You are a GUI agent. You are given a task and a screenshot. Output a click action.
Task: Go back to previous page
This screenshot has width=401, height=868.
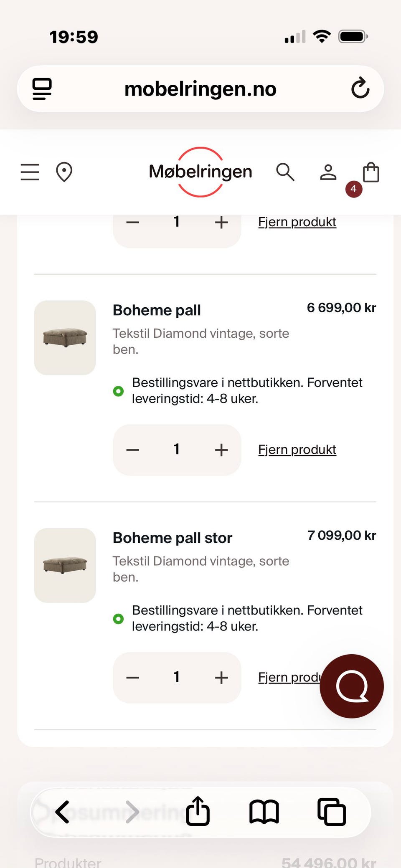point(63,812)
